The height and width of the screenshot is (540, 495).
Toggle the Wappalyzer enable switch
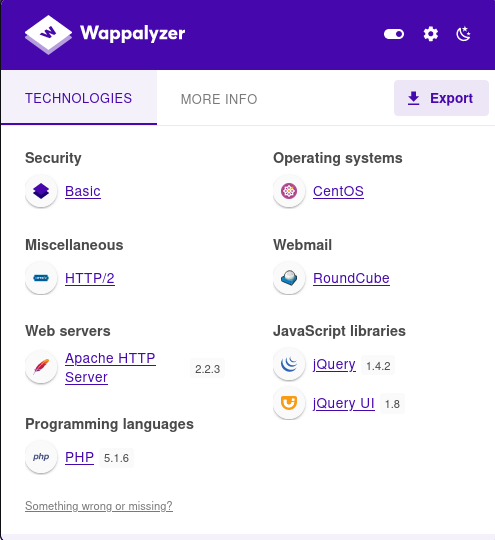coord(394,34)
